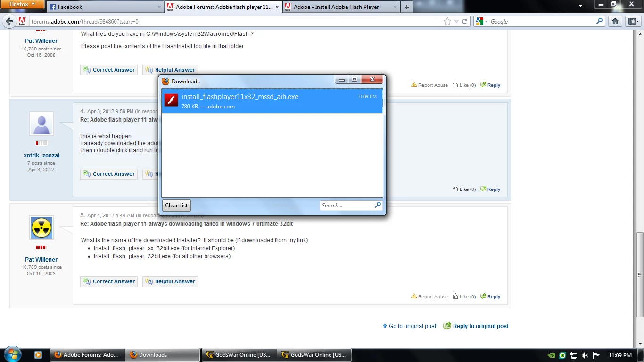Mark post 4 as Correct Answer
This screenshot has height=362, width=644.
(109, 174)
